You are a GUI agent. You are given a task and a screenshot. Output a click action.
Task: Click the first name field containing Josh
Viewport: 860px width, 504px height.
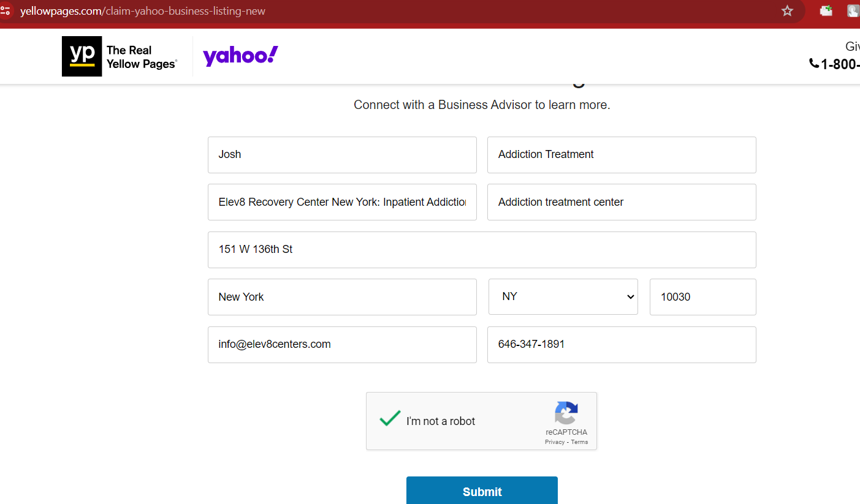(342, 155)
